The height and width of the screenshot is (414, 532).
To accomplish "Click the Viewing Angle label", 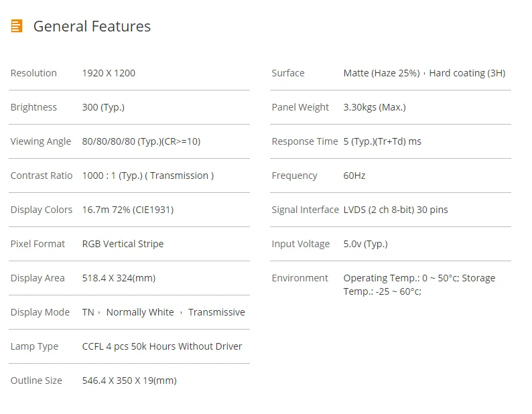I will point(41,141).
